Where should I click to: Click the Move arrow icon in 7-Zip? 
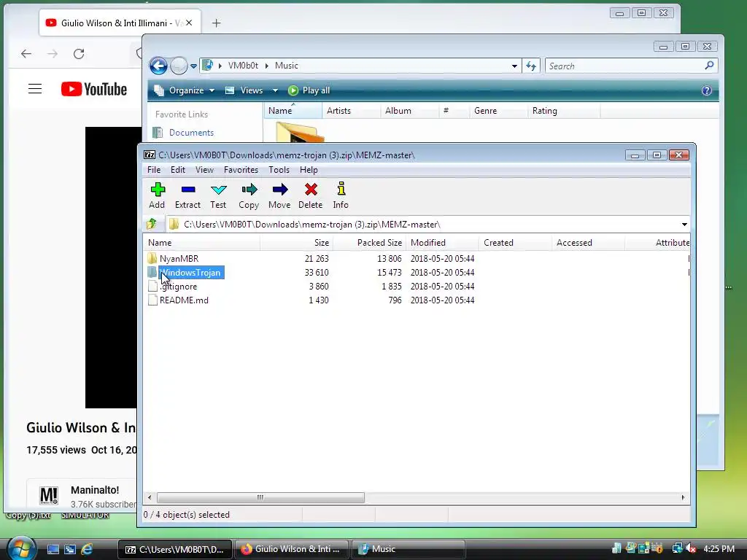279,195
